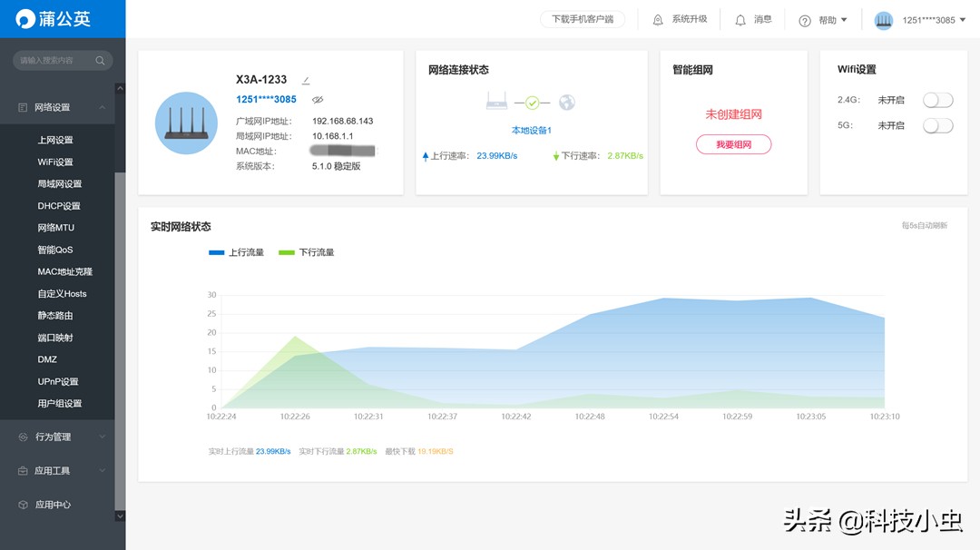Click the 消息 bell notification icon
Viewport: 980px width, 550px height.
(740, 20)
